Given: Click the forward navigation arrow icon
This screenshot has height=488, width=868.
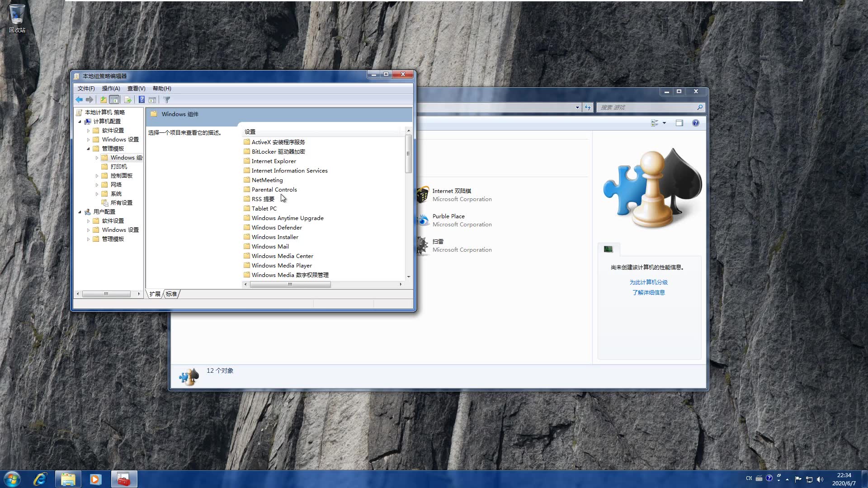Looking at the screenshot, I should click(90, 100).
